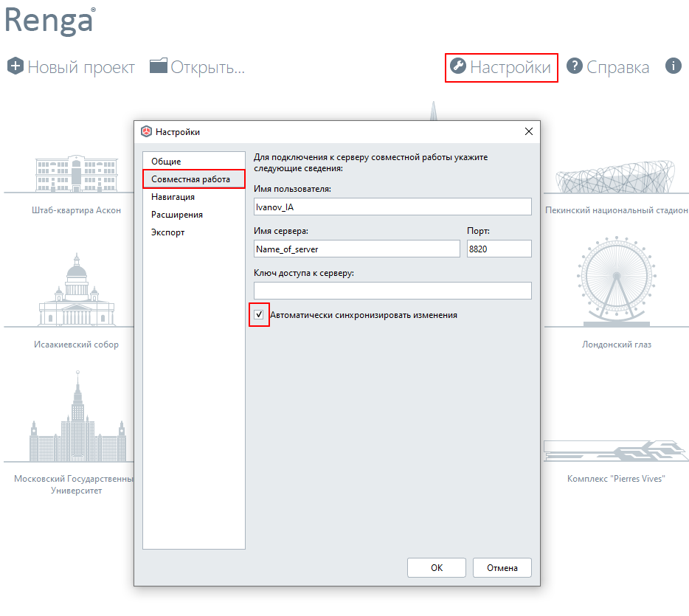The height and width of the screenshot is (616, 689).
Task: Open the Исаакиевский собор sample thumbnail
Action: (x=77, y=289)
